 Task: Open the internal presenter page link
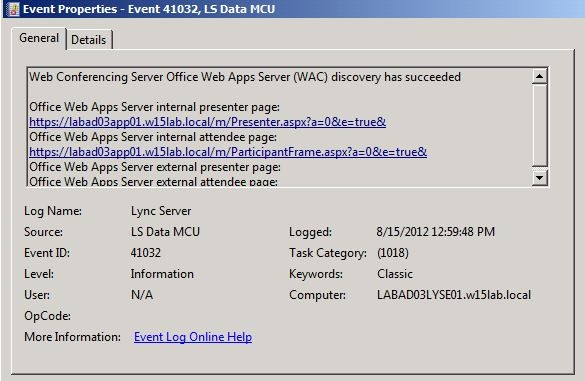(207, 122)
